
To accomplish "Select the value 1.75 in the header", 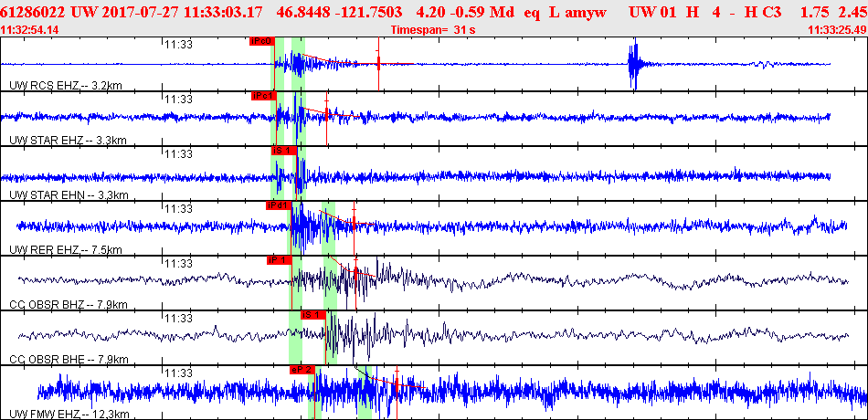I will (x=813, y=12).
